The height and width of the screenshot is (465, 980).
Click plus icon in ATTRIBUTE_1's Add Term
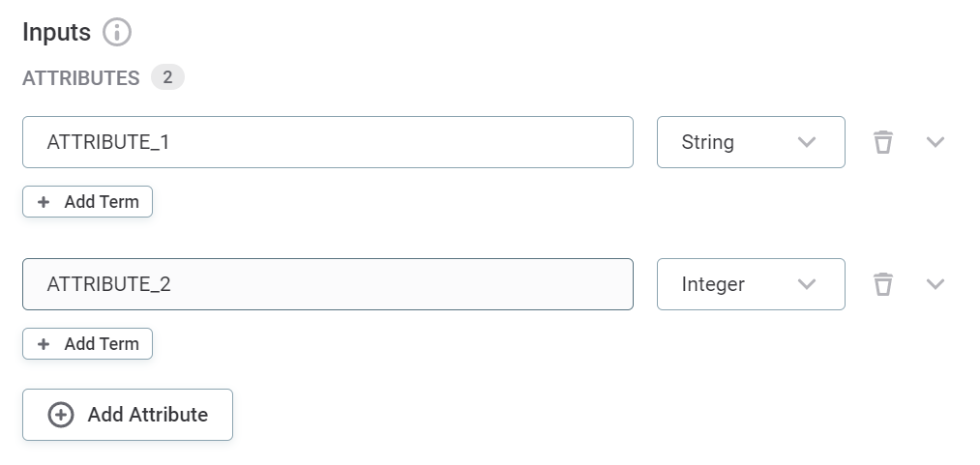[44, 202]
